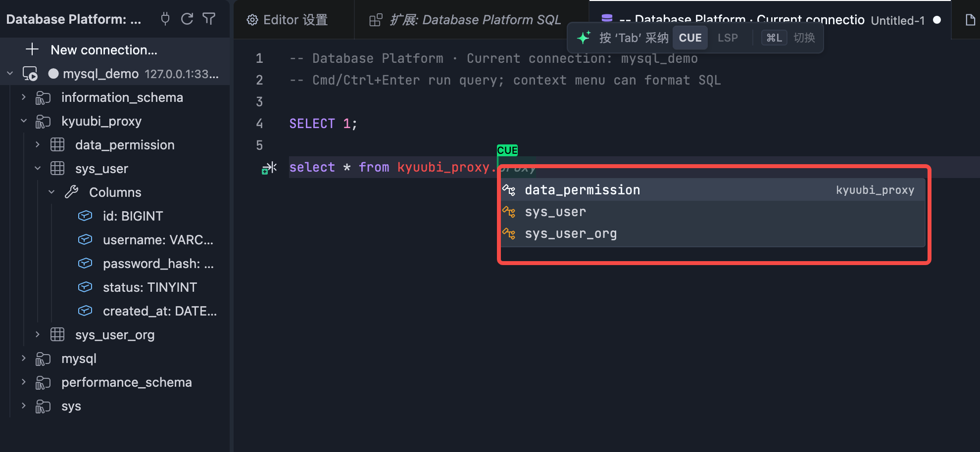The height and width of the screenshot is (452, 980).
Task: Choose sys_user_org from autocomplete list
Action: point(713,233)
